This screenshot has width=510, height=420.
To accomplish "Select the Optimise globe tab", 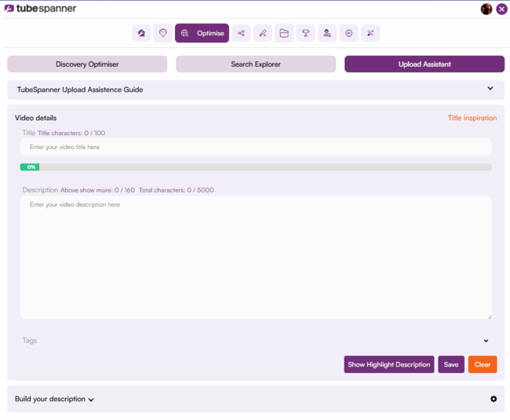I will [x=202, y=33].
